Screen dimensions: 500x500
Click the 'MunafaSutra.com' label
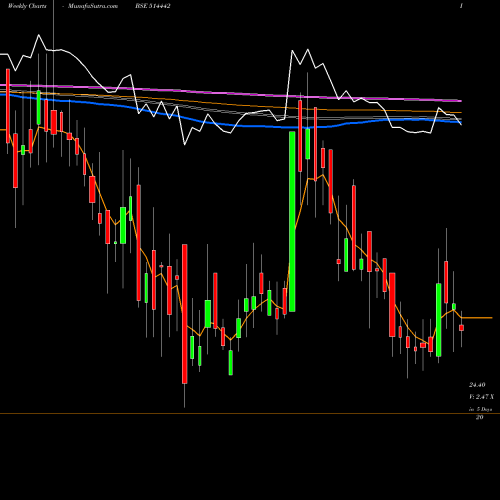(x=93, y=6)
